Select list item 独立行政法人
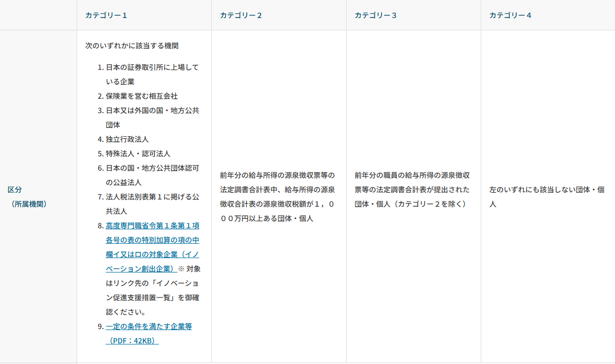This screenshot has width=615, height=364. coord(127,139)
